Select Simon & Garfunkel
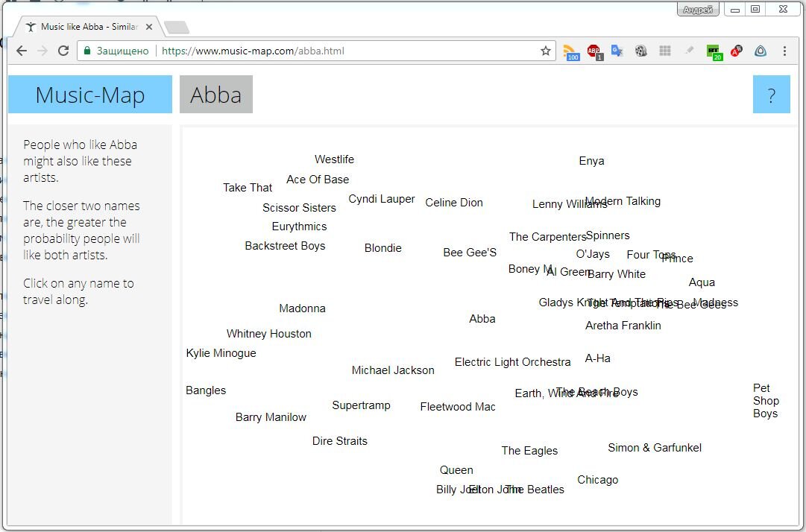 [x=655, y=447]
